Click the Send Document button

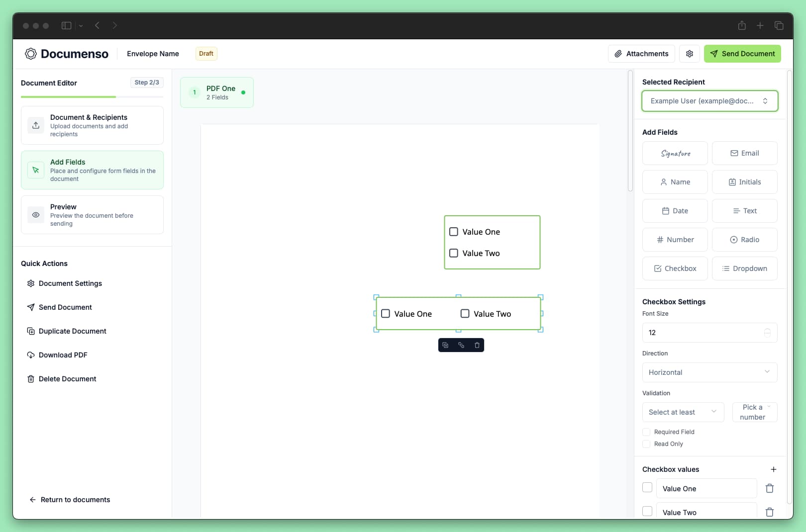point(742,54)
